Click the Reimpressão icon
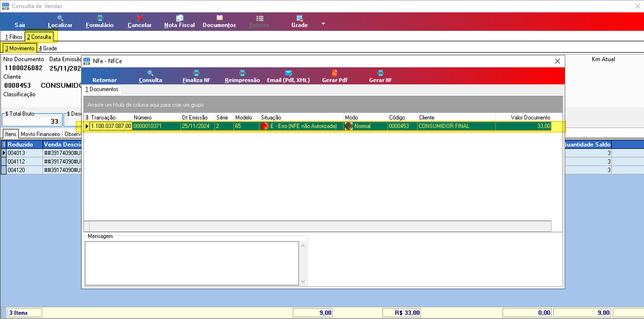Viewport: 644px width, 319px height. click(x=242, y=73)
